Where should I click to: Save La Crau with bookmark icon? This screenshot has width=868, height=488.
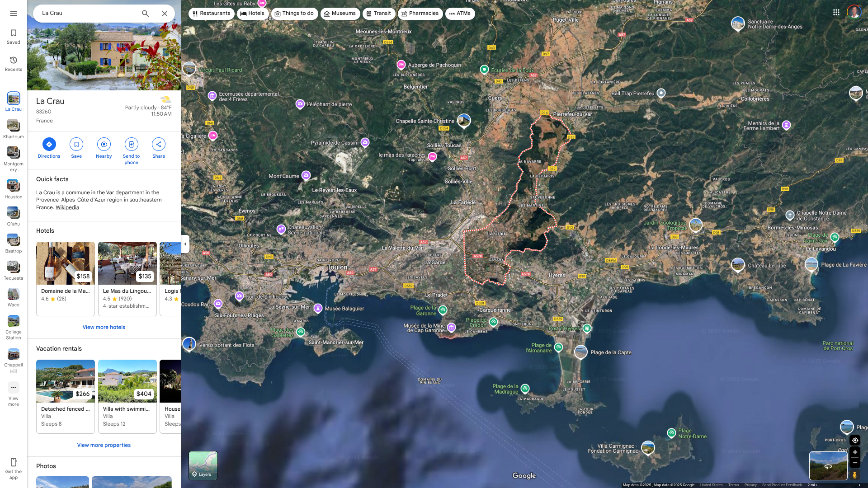(76, 145)
